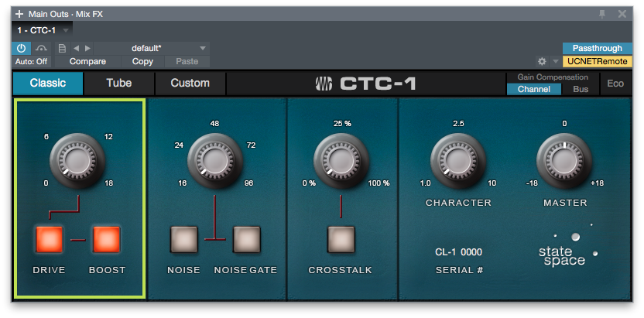Enable the Noise button
The width and height of the screenshot is (644, 318).
(184, 240)
